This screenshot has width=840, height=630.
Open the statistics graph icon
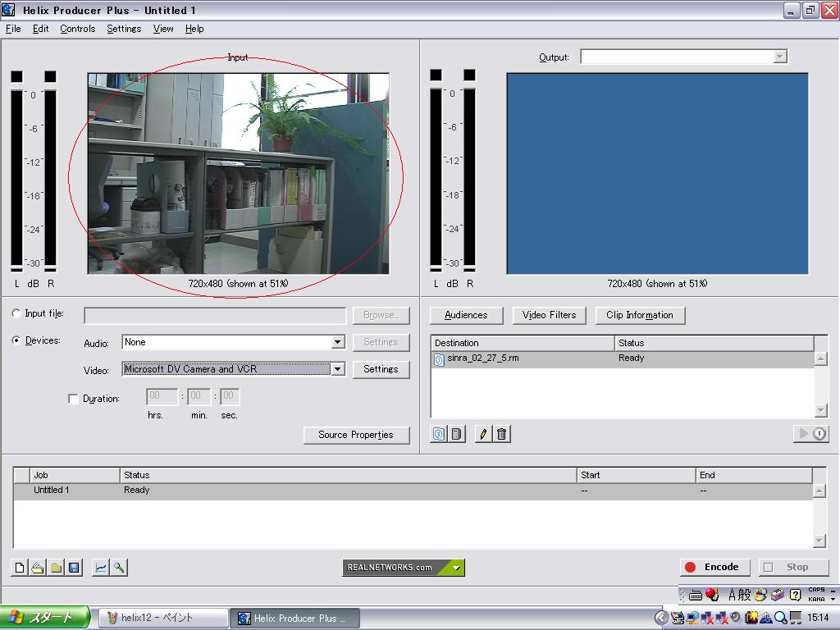100,568
